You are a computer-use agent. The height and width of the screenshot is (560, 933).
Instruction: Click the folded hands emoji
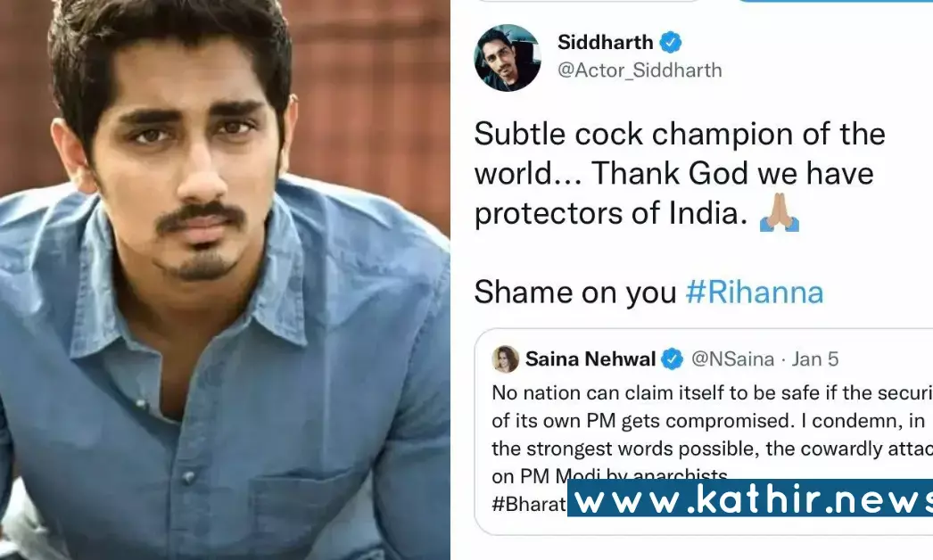click(x=780, y=214)
